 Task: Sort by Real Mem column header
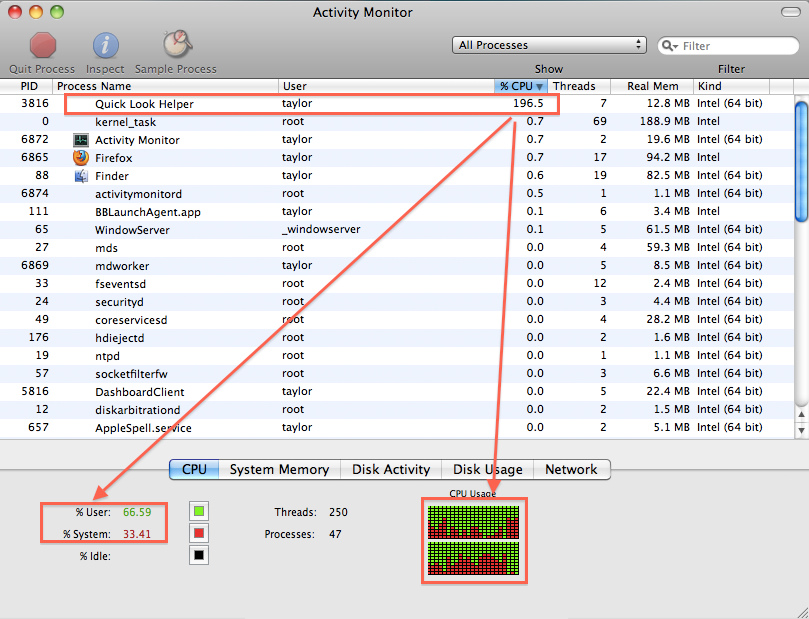[652, 86]
